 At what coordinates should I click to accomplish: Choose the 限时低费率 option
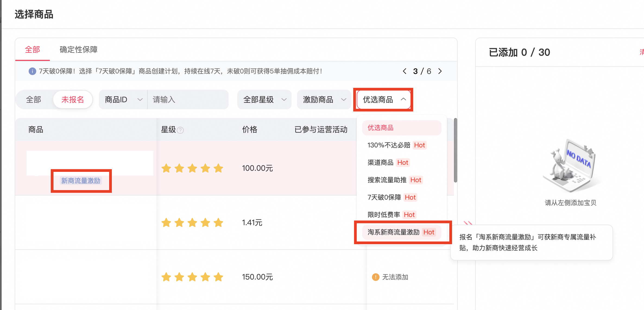click(402, 215)
